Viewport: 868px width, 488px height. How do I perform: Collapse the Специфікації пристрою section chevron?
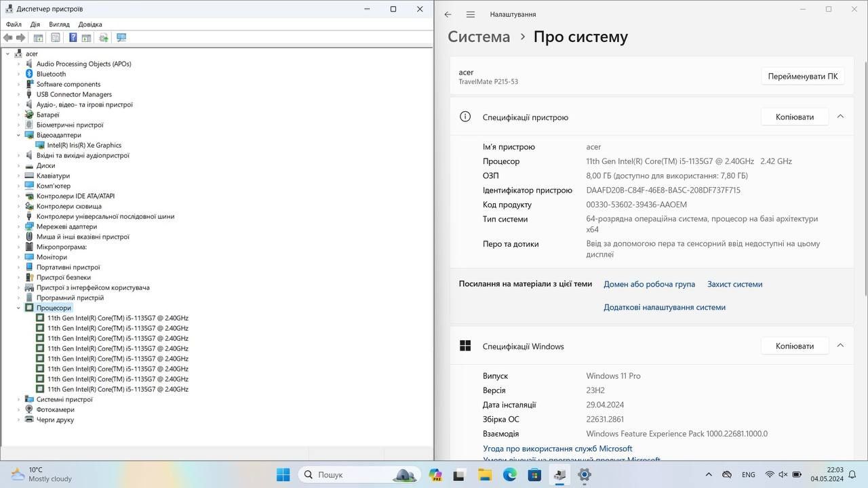pyautogui.click(x=840, y=117)
